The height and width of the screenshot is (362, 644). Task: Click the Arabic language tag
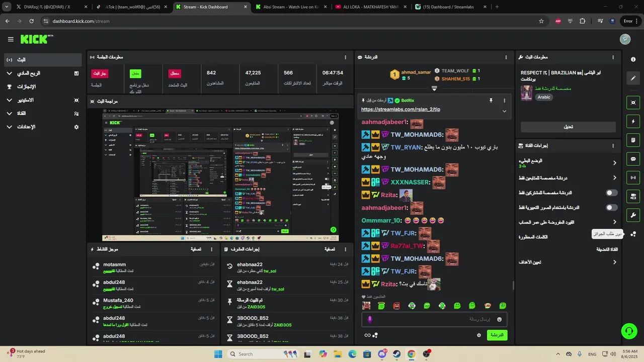544,97
